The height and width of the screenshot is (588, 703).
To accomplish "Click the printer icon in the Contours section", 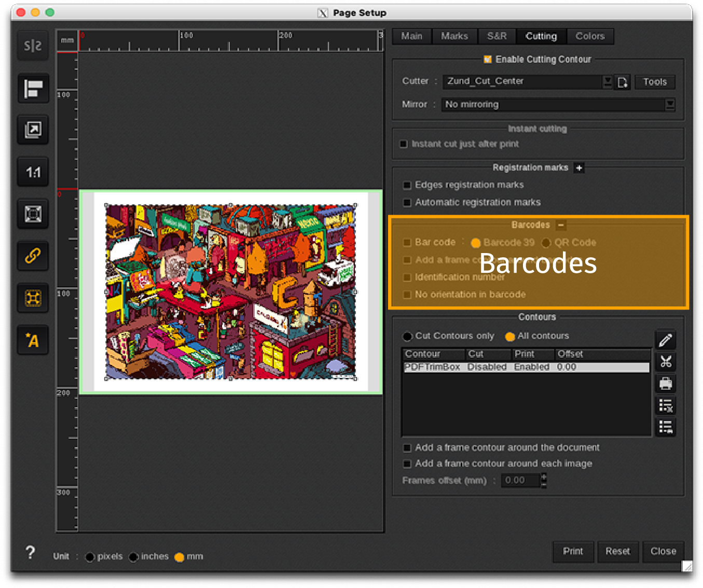I will pyautogui.click(x=666, y=384).
